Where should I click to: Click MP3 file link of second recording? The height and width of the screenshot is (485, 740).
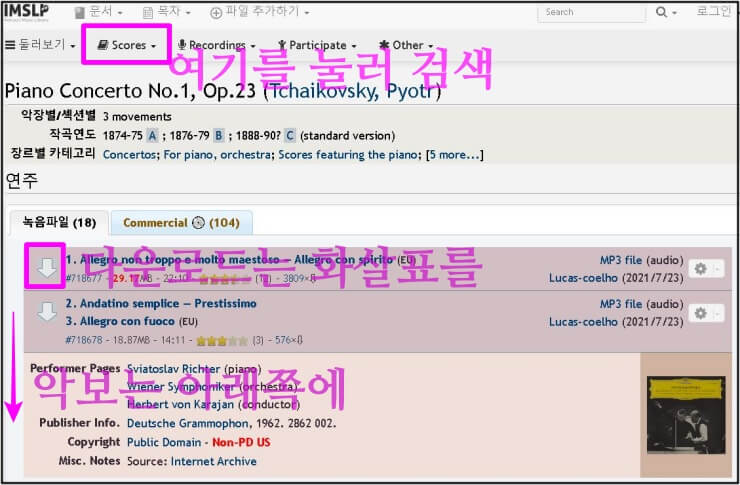tap(621, 304)
